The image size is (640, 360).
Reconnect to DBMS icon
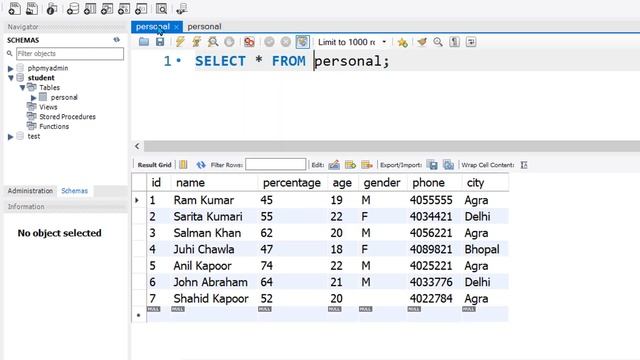point(182,9)
